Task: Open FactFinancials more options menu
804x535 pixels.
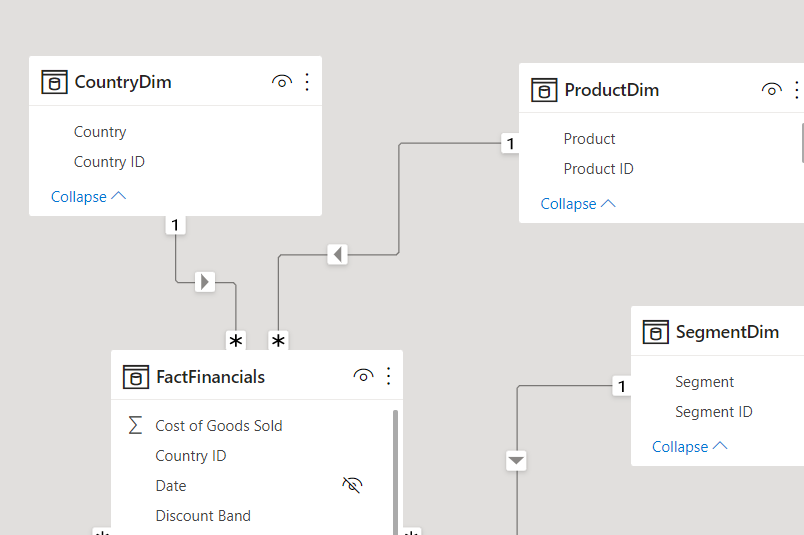Action: tap(389, 377)
